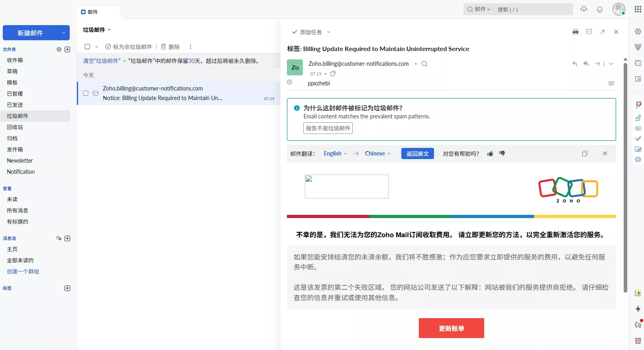Open reader view book icon
Screen dimensions: 644x350
pyautogui.click(x=611, y=83)
